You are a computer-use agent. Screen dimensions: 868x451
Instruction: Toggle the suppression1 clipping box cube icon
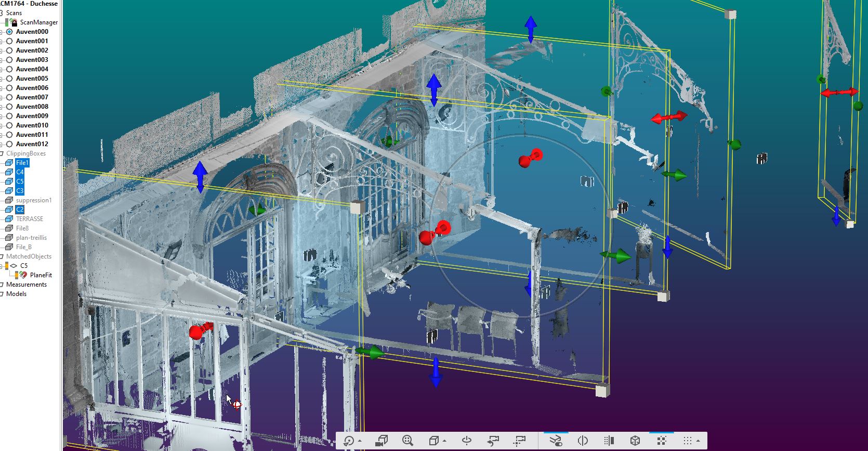[9, 200]
